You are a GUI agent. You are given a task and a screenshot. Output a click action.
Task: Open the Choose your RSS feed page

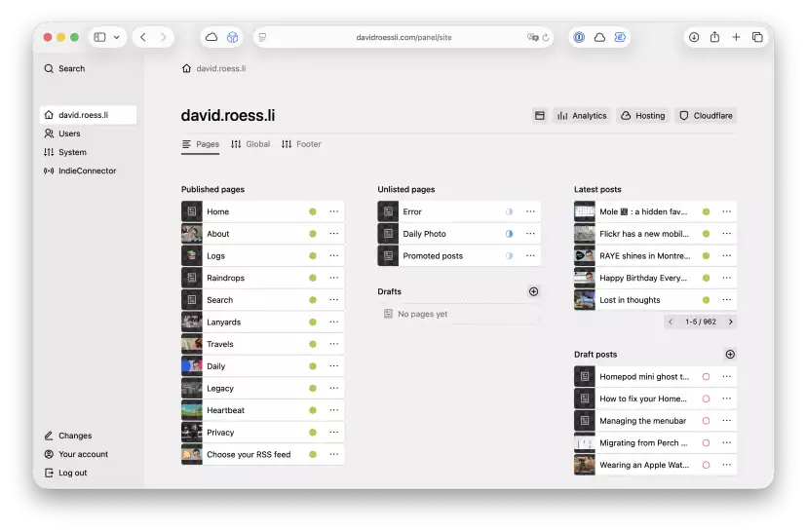pyautogui.click(x=262, y=454)
